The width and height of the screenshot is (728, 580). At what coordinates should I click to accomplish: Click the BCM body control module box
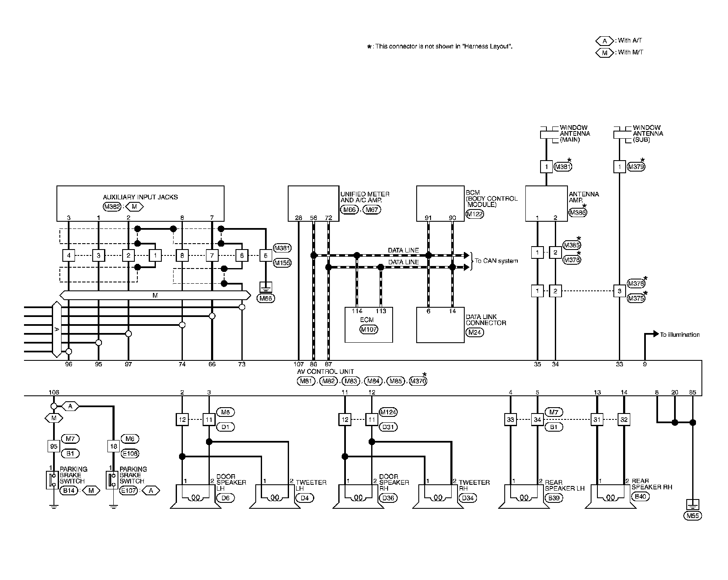[440, 203]
